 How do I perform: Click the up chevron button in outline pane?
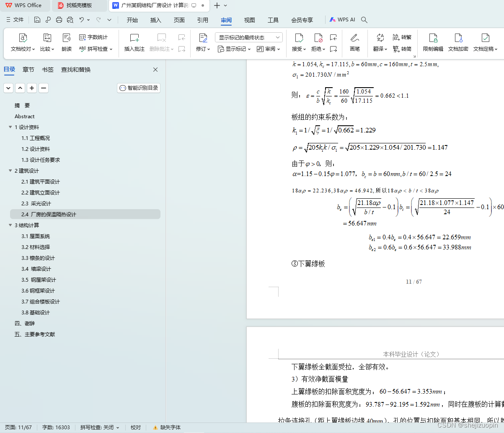pyautogui.click(x=20, y=88)
